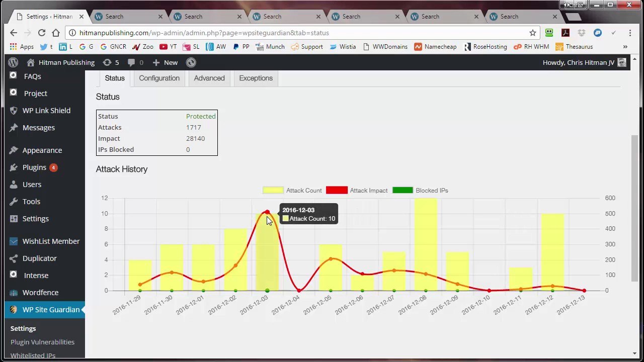This screenshot has width=644, height=362.
Task: Click the blue chat extension icon
Action: [x=597, y=33]
